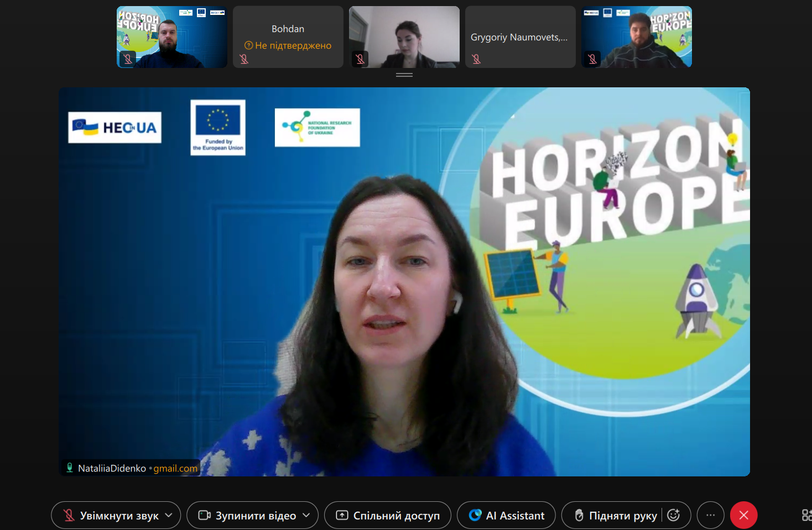Image resolution: width=812 pixels, height=530 pixels.
Task: Expand the audio options arrow next to Увімкнути звук
Action: pyautogui.click(x=169, y=515)
